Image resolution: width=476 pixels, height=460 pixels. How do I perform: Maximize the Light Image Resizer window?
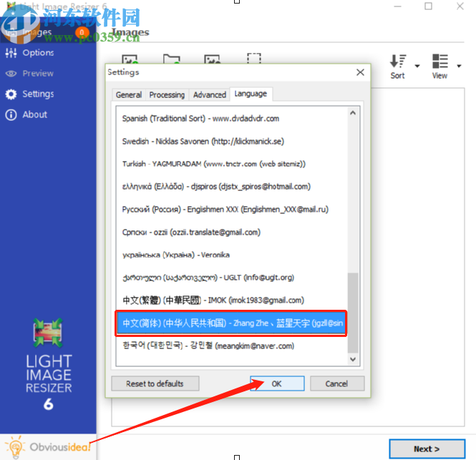click(x=428, y=6)
